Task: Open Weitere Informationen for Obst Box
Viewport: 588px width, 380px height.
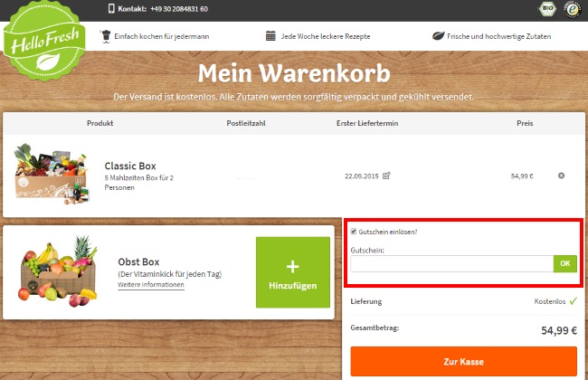Action: pos(151,285)
